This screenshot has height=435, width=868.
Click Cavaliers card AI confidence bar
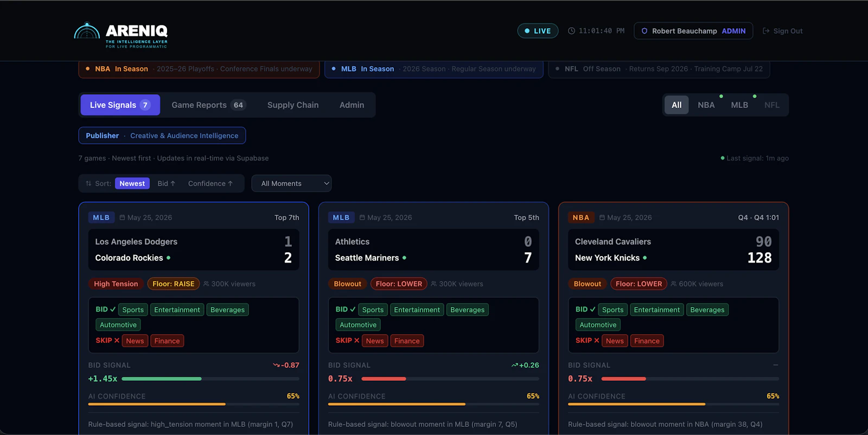point(673,404)
